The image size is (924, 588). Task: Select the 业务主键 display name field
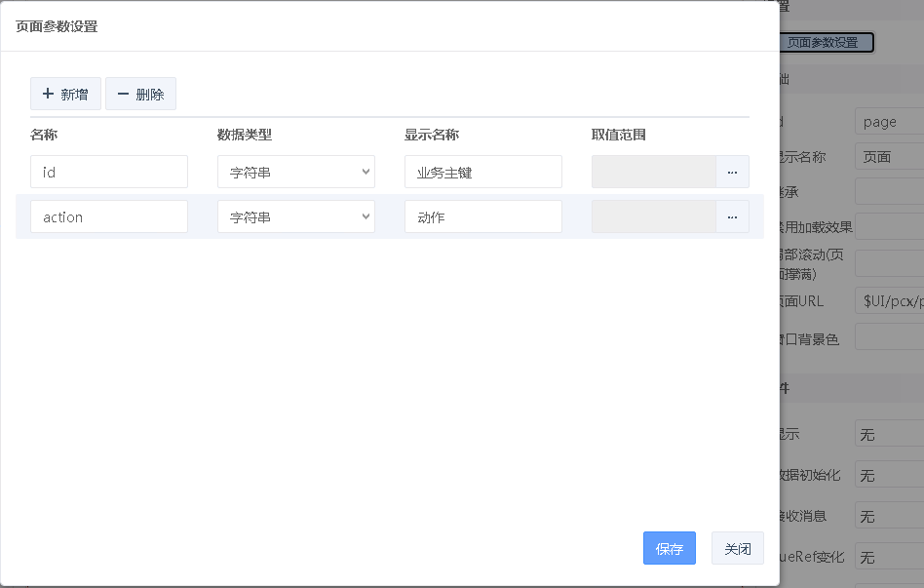tap(482, 172)
